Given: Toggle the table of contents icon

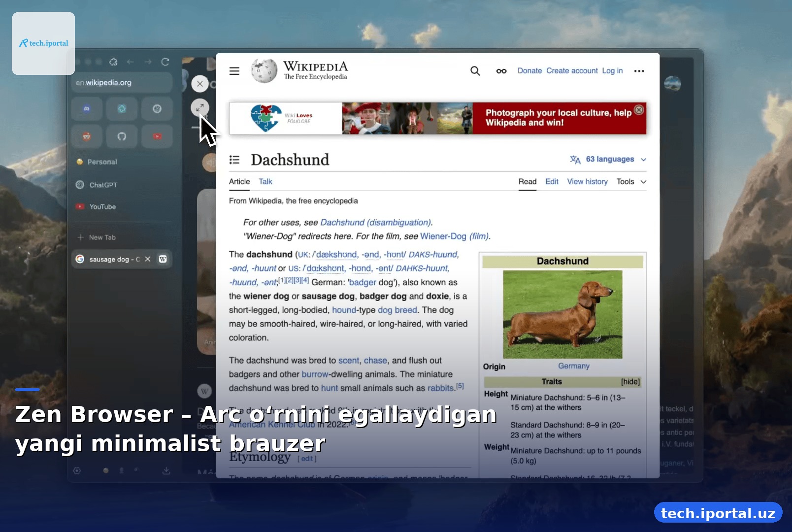Looking at the screenshot, I should [x=234, y=160].
